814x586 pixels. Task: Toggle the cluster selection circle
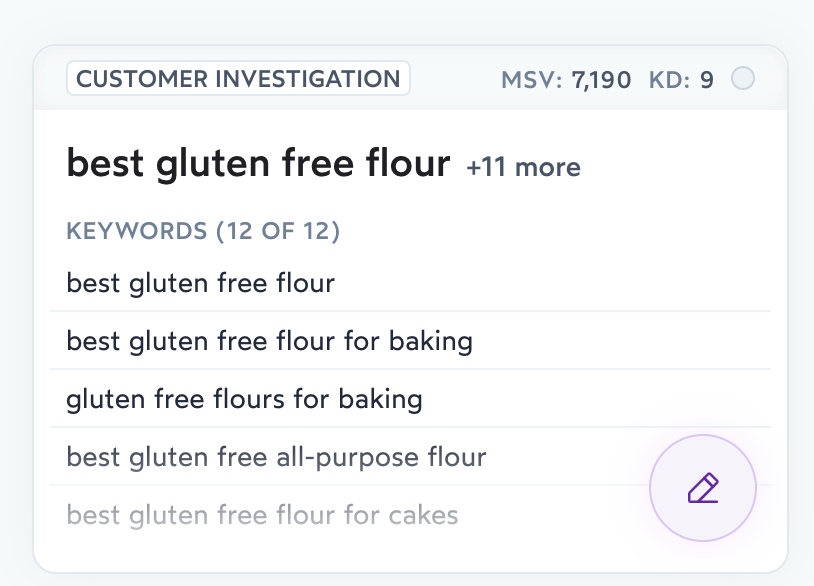click(x=743, y=78)
